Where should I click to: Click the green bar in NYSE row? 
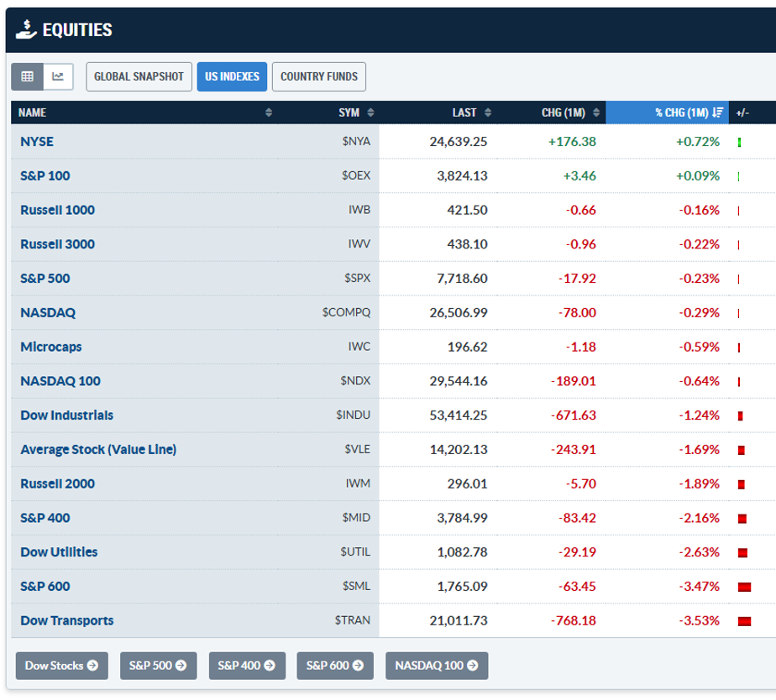(739, 143)
